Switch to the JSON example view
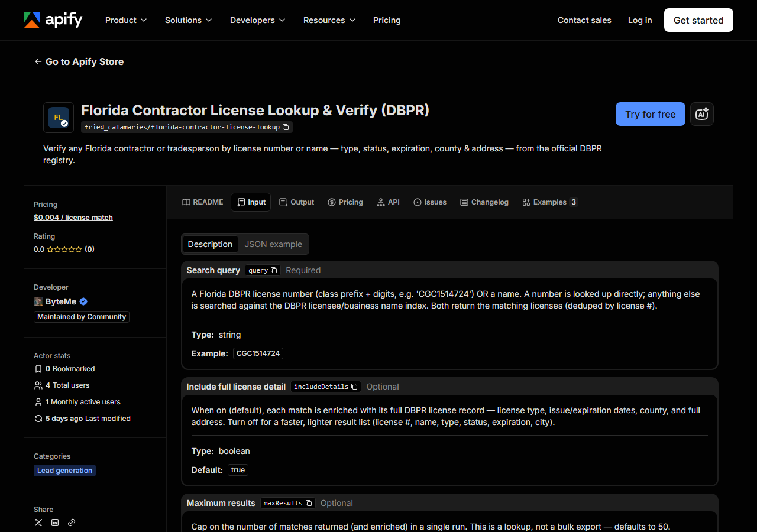757x532 pixels. click(x=273, y=244)
